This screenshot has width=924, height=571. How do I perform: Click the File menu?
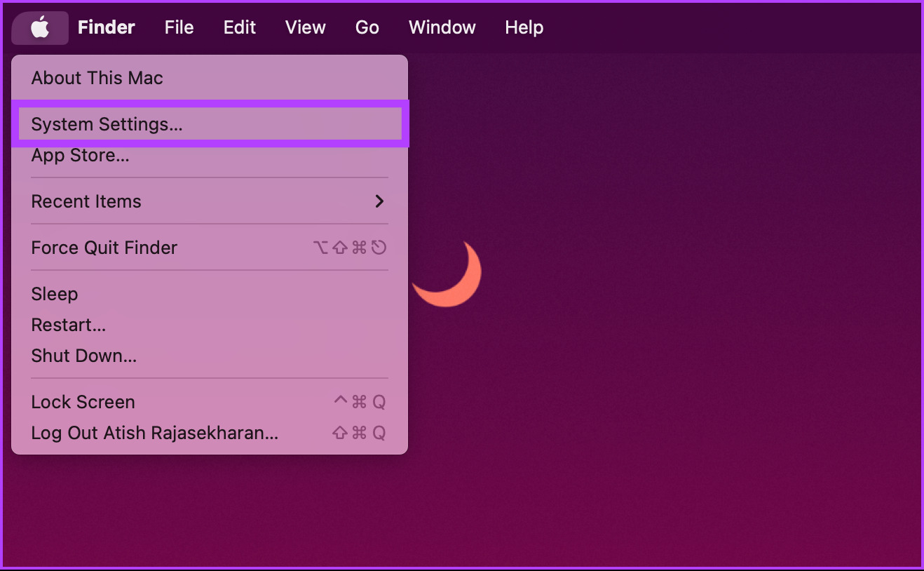[179, 27]
